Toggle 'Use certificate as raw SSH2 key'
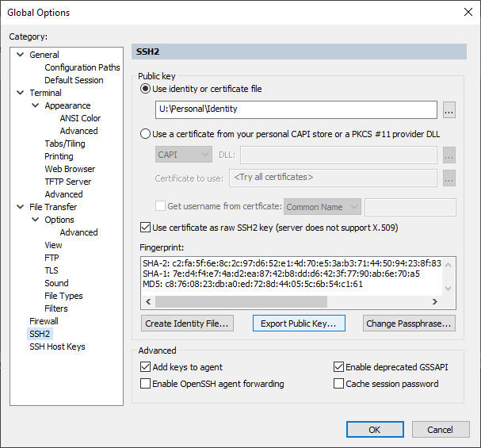The width and height of the screenshot is (481, 448). tap(145, 228)
